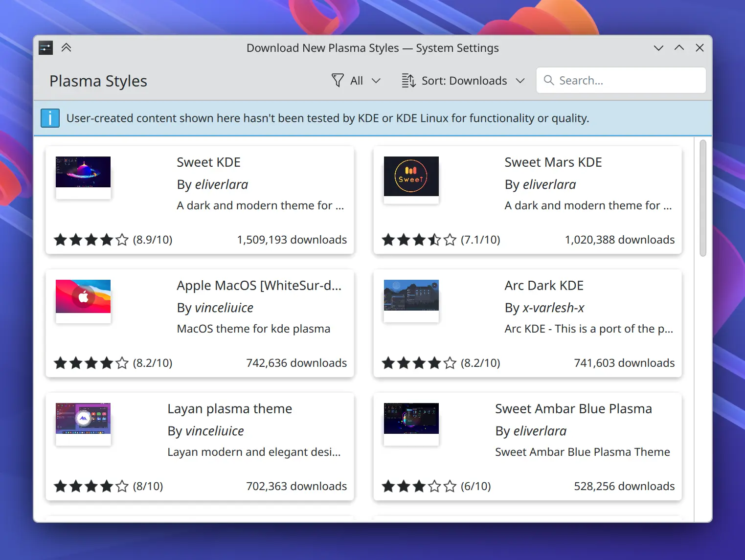Screen dimensions: 745x560
Task: Click the Sweet Mars KDE logo thumbnail
Action: 411,177
